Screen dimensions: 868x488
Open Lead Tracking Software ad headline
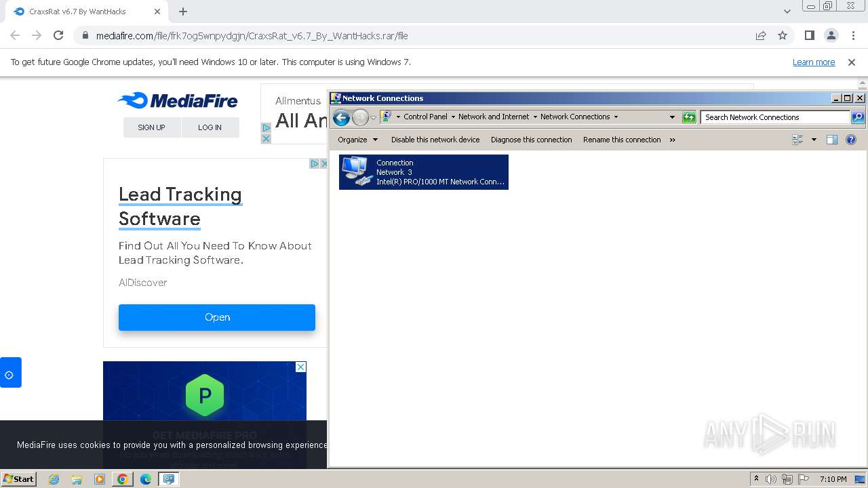[x=180, y=206]
